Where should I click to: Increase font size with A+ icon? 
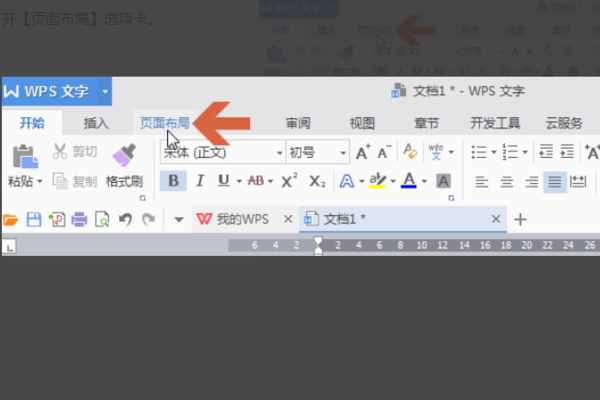[363, 152]
